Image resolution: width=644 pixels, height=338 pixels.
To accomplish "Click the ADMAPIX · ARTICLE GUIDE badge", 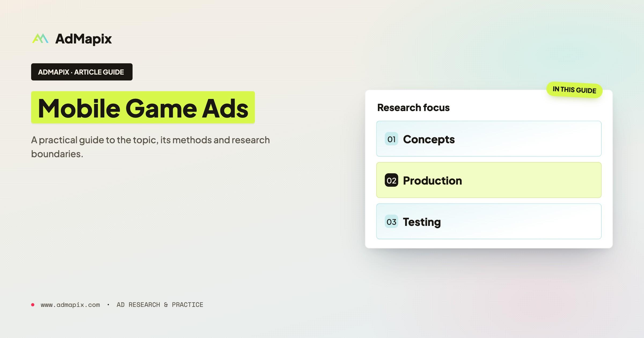I will click(x=82, y=72).
